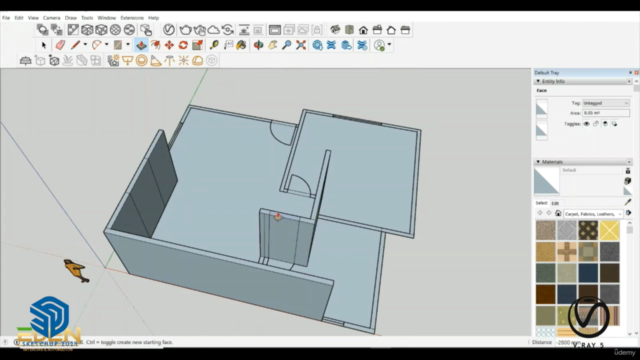Screen dimensions: 640x360
Task: Show the V-Ray frame buffer
Action: pyautogui.click(x=275, y=29)
